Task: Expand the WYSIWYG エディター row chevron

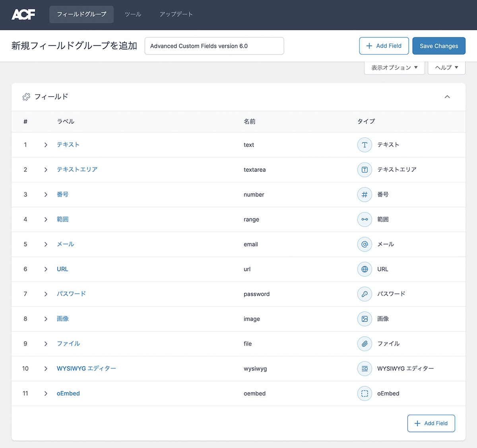Action: coord(46,368)
